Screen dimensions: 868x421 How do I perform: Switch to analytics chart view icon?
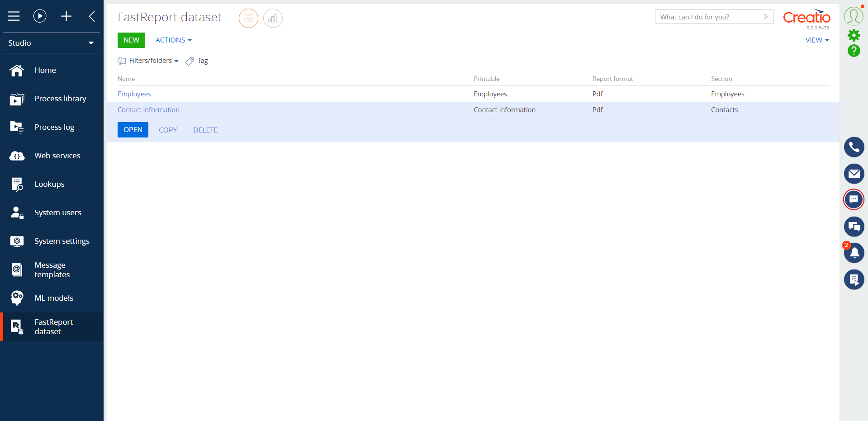click(x=273, y=18)
